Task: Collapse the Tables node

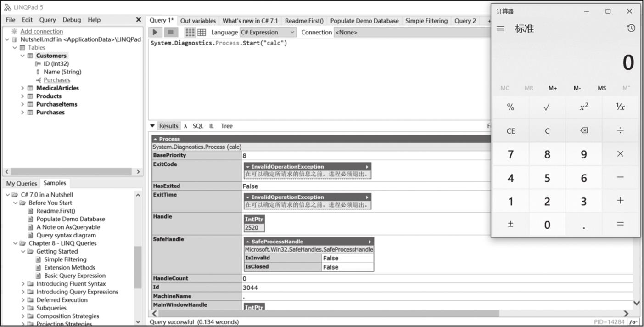Action: (15, 48)
